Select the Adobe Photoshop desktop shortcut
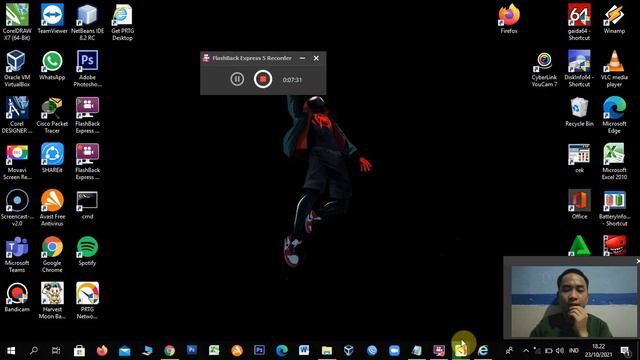Image resolution: width=640 pixels, height=360 pixels. pos(87,69)
